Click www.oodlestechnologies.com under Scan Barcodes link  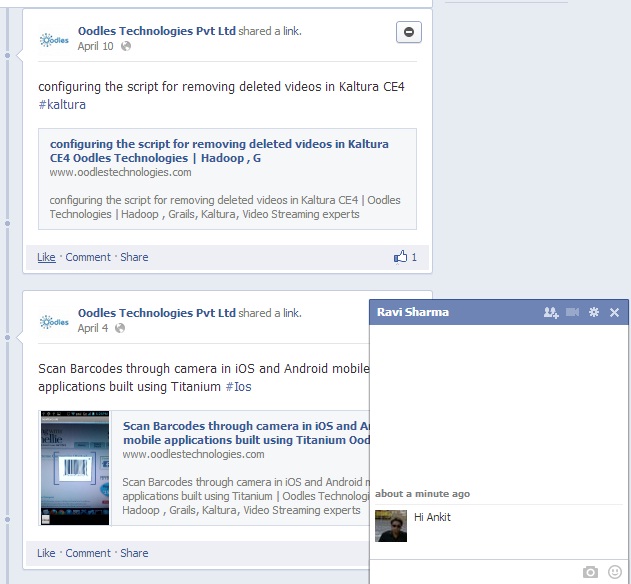click(193, 454)
